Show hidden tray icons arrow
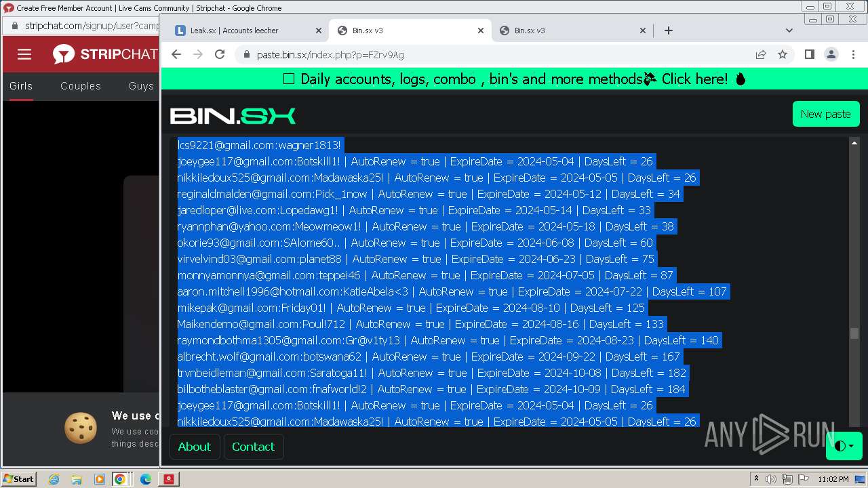The height and width of the screenshot is (488, 868). 756,479
